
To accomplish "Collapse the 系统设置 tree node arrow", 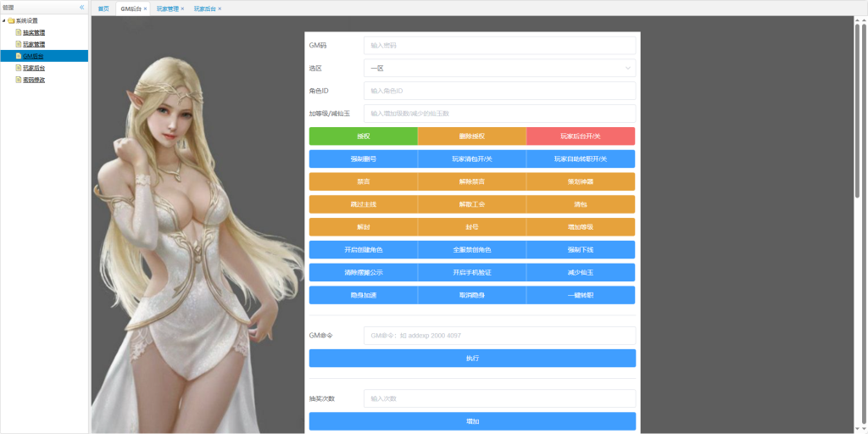I will 4,20.
